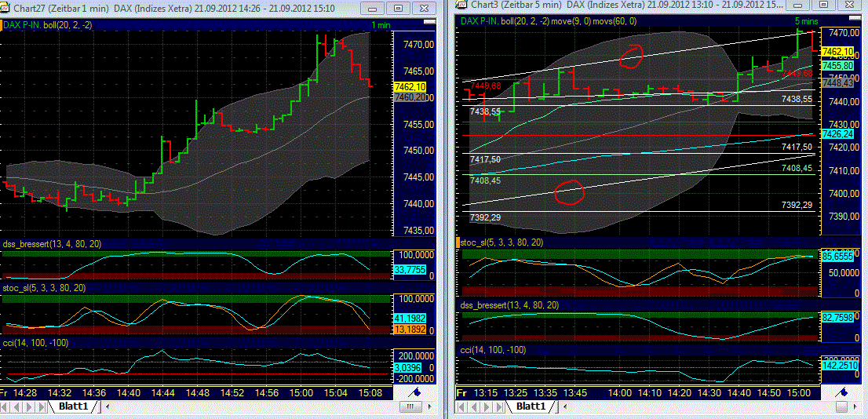The height and width of the screenshot is (419, 868).
Task: Select cci(14, 100, -100) label in Chart3
Action: point(494,350)
